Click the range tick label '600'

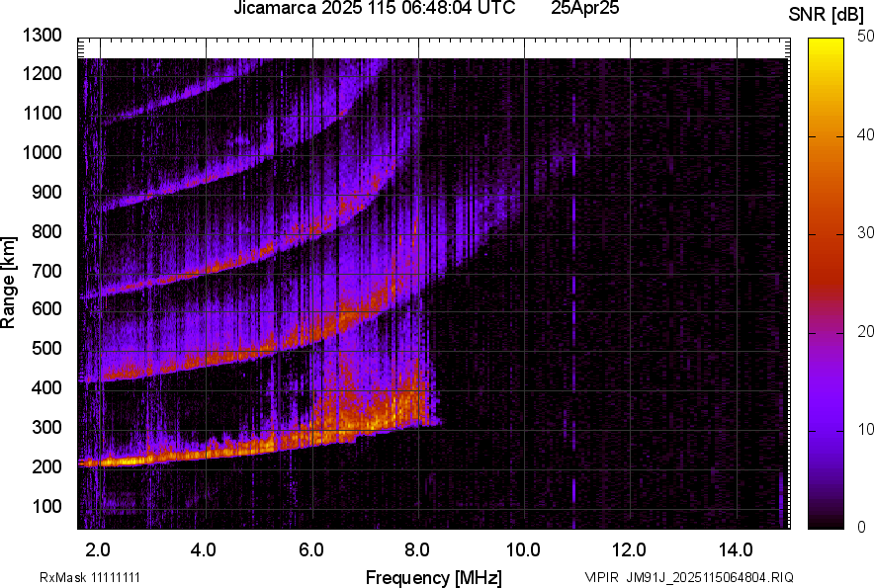[x=46, y=308]
